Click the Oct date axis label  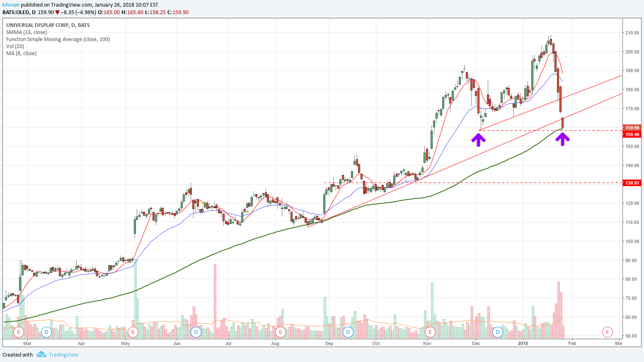tap(376, 343)
